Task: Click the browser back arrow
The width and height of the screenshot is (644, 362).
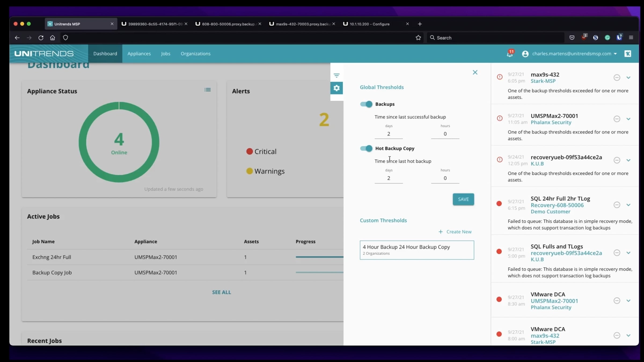Action: [x=17, y=38]
